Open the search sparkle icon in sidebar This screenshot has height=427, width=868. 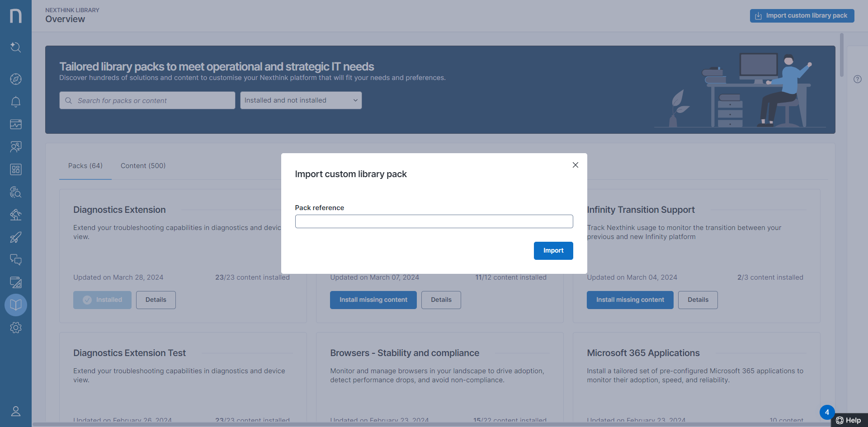(16, 47)
